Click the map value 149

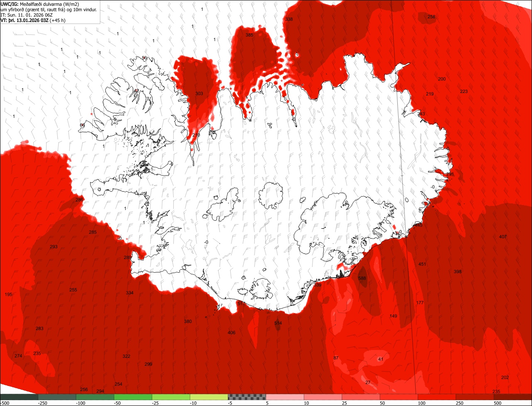click(393, 316)
